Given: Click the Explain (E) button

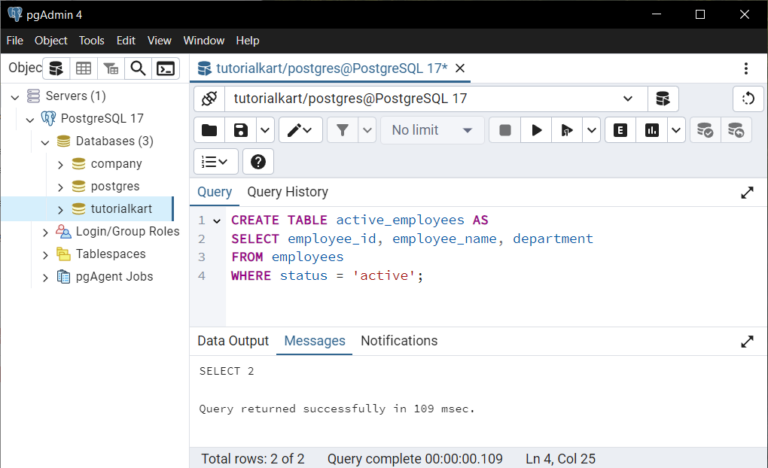Looking at the screenshot, I should point(621,130).
